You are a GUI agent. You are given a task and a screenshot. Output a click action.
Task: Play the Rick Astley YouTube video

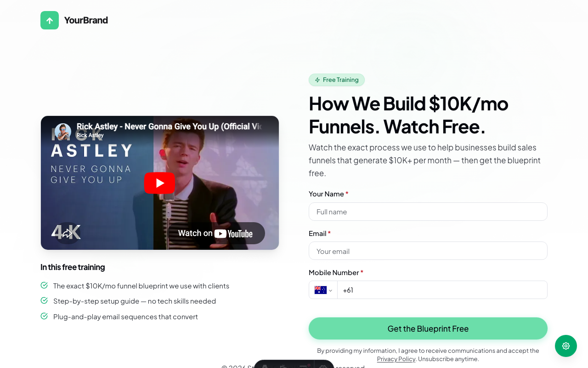click(159, 183)
